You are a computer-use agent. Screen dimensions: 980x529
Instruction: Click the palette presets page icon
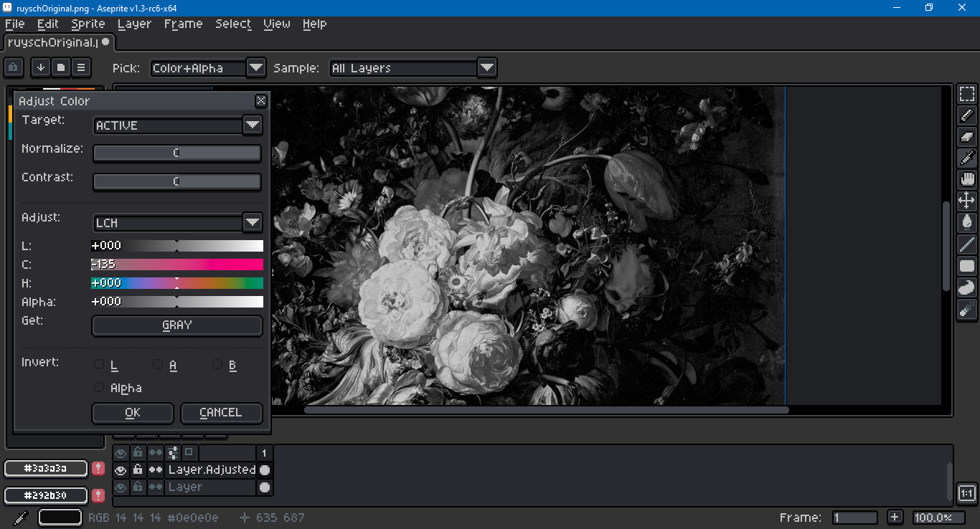point(61,67)
